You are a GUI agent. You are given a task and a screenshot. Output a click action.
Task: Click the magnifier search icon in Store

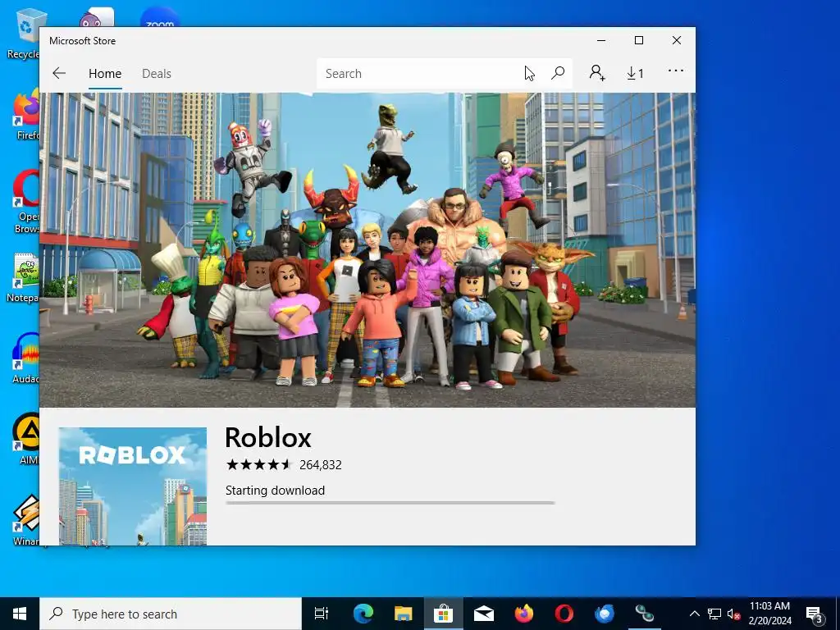[558, 73]
